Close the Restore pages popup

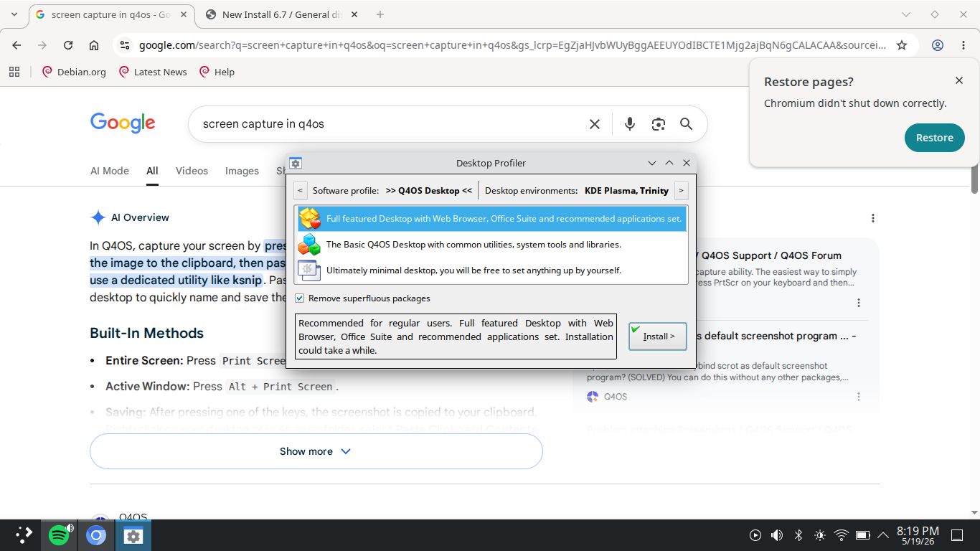pyautogui.click(x=959, y=81)
